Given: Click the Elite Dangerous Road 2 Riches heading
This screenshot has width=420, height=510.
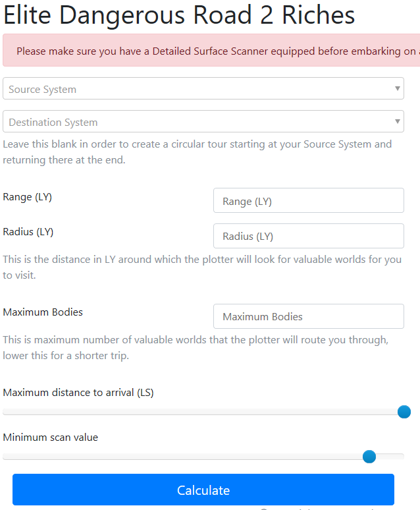Looking at the screenshot, I should pos(179,15).
